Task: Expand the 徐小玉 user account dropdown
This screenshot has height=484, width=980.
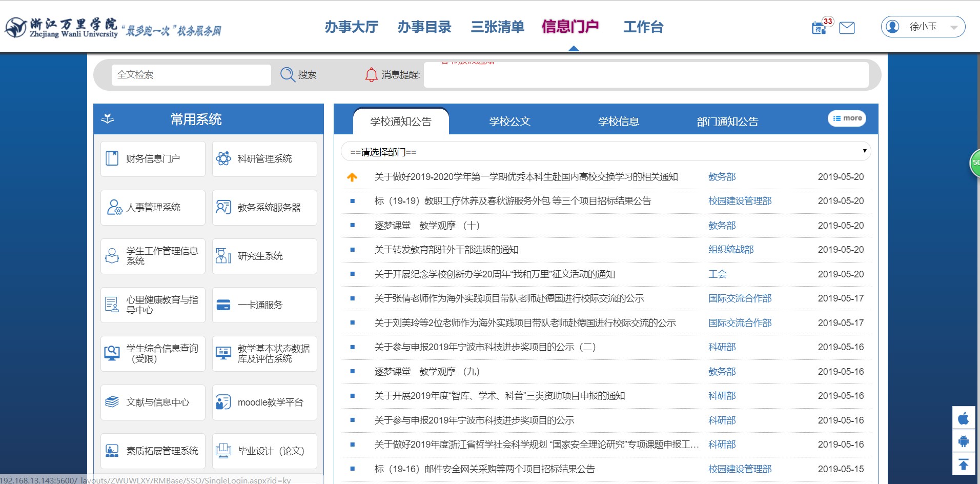Action: pos(923,27)
